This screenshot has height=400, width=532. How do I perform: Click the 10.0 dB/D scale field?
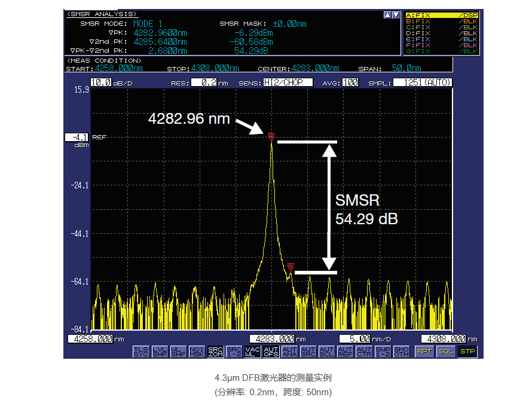pyautogui.click(x=101, y=83)
